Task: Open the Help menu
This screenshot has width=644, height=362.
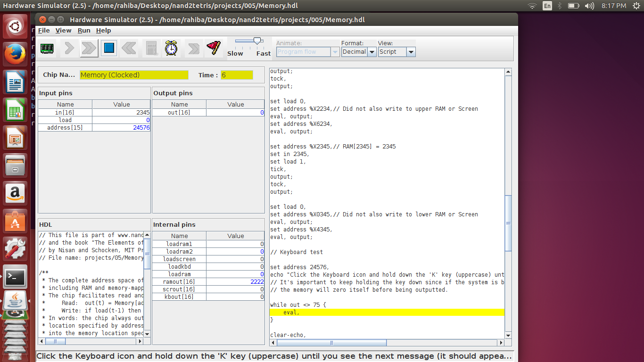Action: (103, 31)
